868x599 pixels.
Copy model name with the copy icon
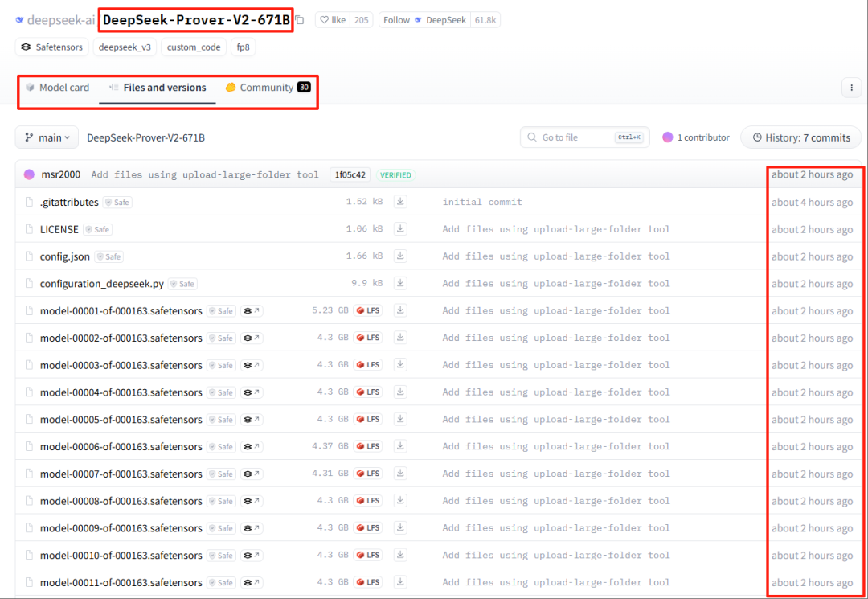300,20
